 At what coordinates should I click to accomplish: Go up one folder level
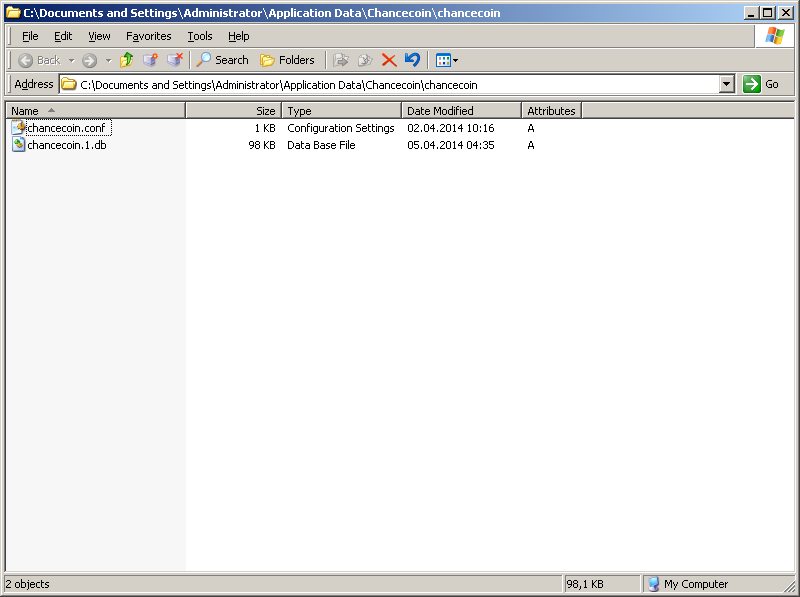127,60
